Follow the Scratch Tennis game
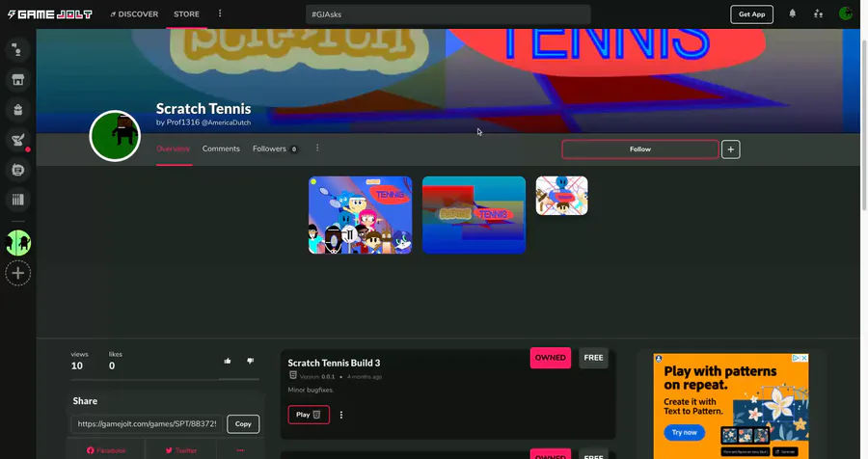This screenshot has height=459, width=868. (640, 149)
